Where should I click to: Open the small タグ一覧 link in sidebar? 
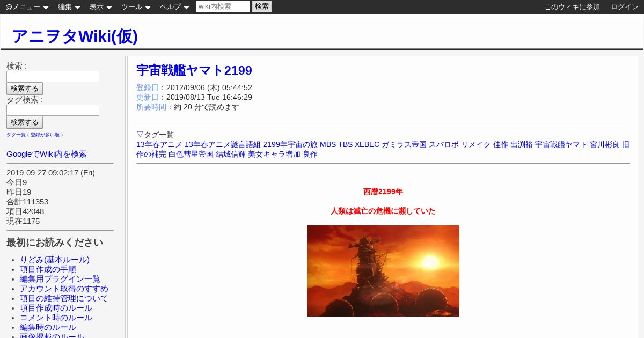pyautogui.click(x=16, y=135)
